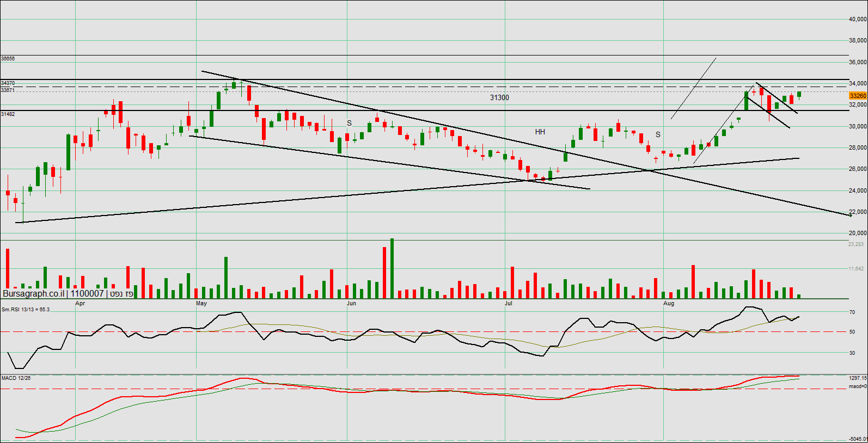Click the Apr marker on the time axis
868x443 pixels.
[x=80, y=303]
